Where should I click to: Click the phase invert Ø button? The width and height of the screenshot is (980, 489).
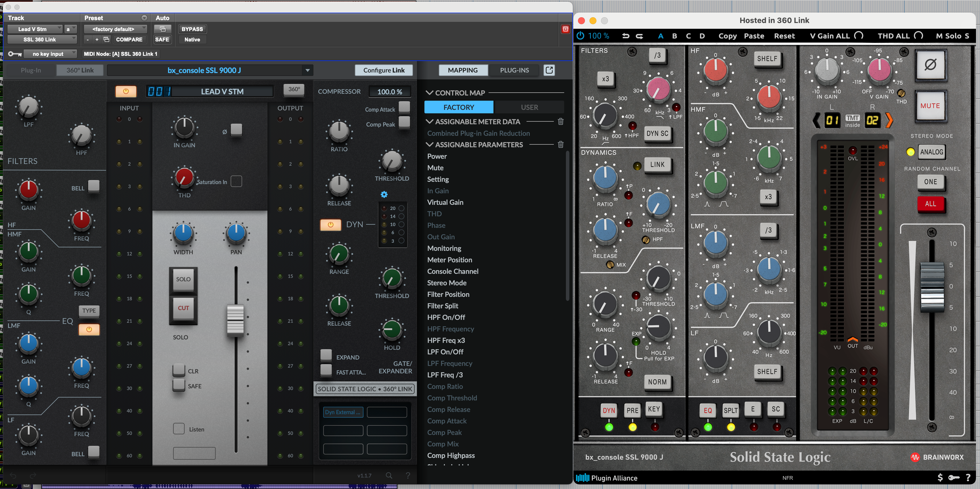pyautogui.click(x=930, y=65)
